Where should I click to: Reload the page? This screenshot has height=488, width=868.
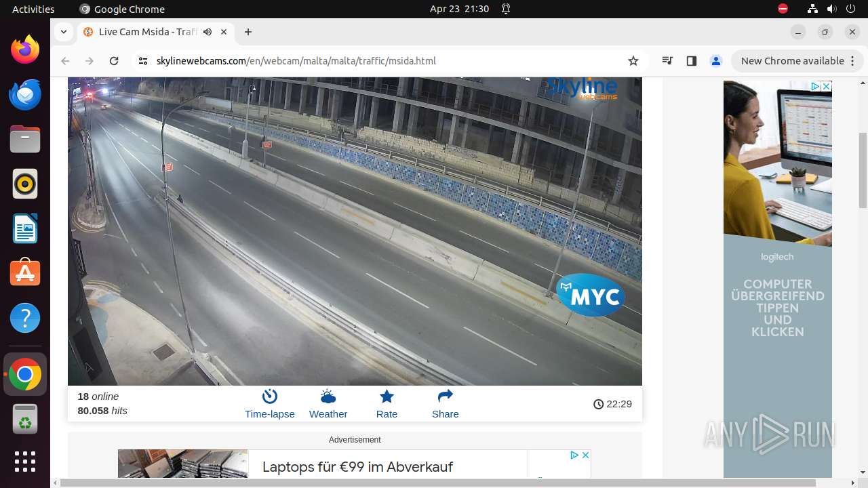tap(114, 61)
